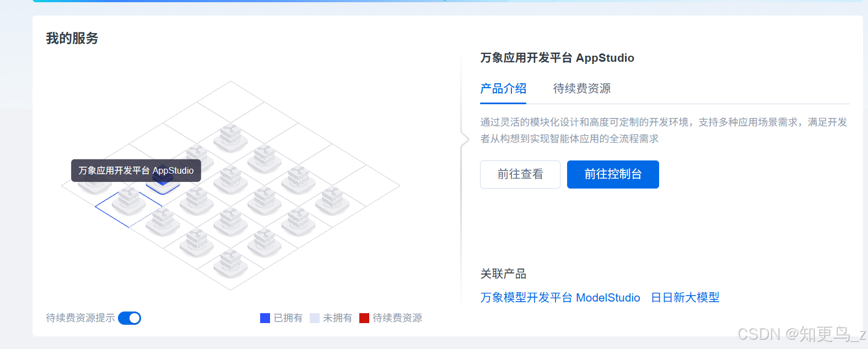Open the 日日新大模型 link
Viewport: 868px width, 349px height.
685,298
